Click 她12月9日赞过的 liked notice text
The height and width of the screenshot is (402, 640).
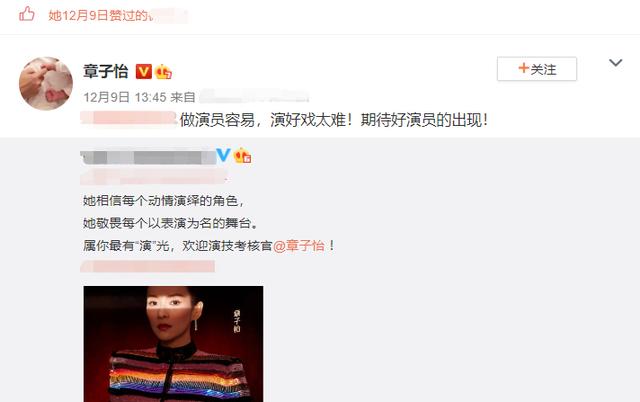coord(98,15)
